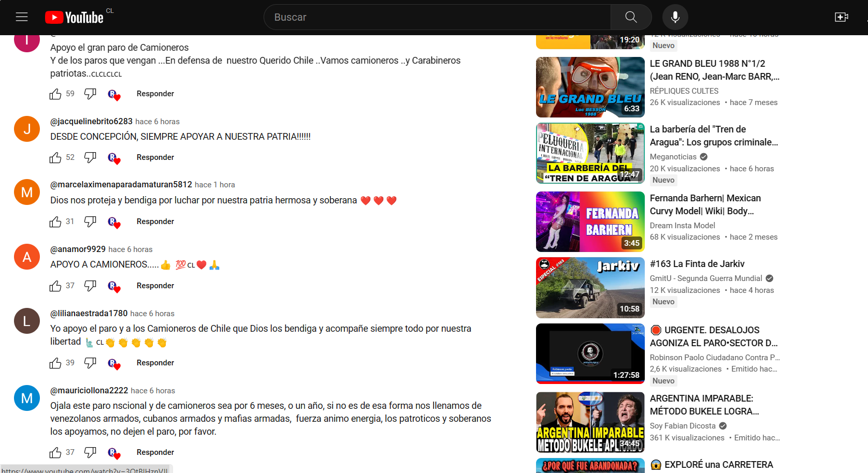Like the comment with 59 likes
The width and height of the screenshot is (868, 473).
pos(55,94)
